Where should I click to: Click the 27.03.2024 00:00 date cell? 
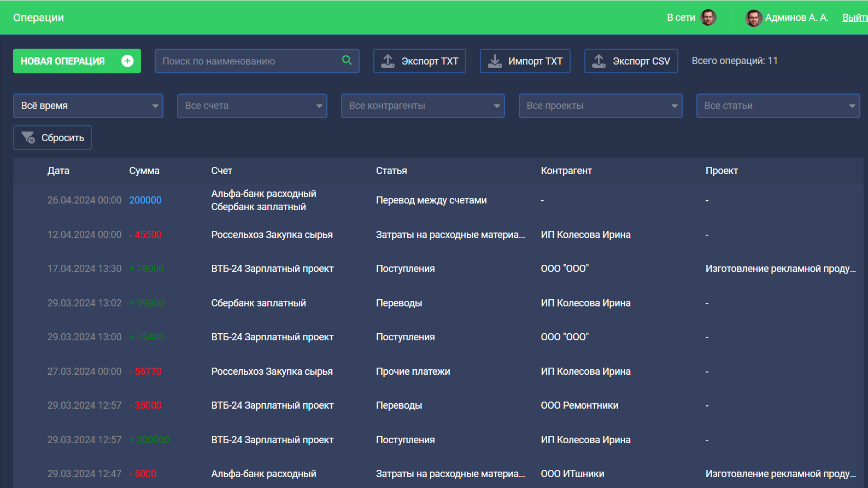tap(84, 371)
